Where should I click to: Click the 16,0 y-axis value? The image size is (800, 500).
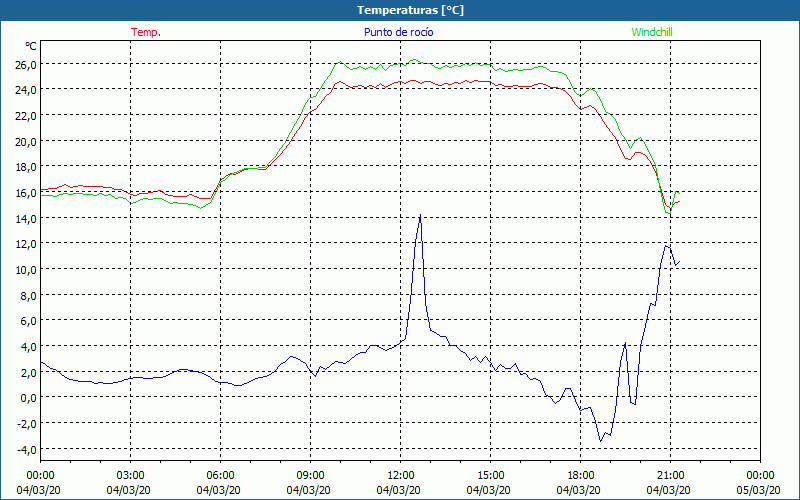coord(26,193)
